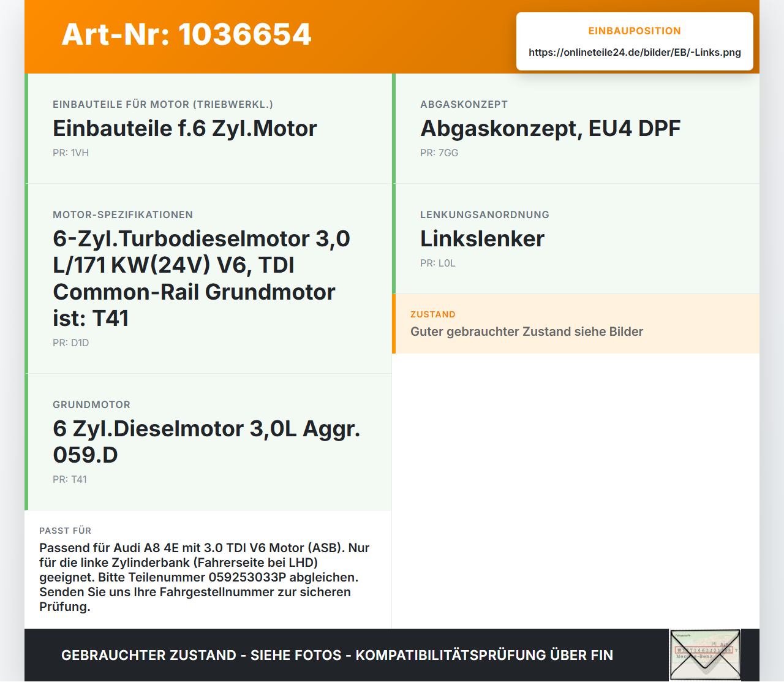Click the 'GEBRAUCHTER ZUSTAND - SIEHE FOTOS' footer text
784x682 pixels.
pos(337,655)
